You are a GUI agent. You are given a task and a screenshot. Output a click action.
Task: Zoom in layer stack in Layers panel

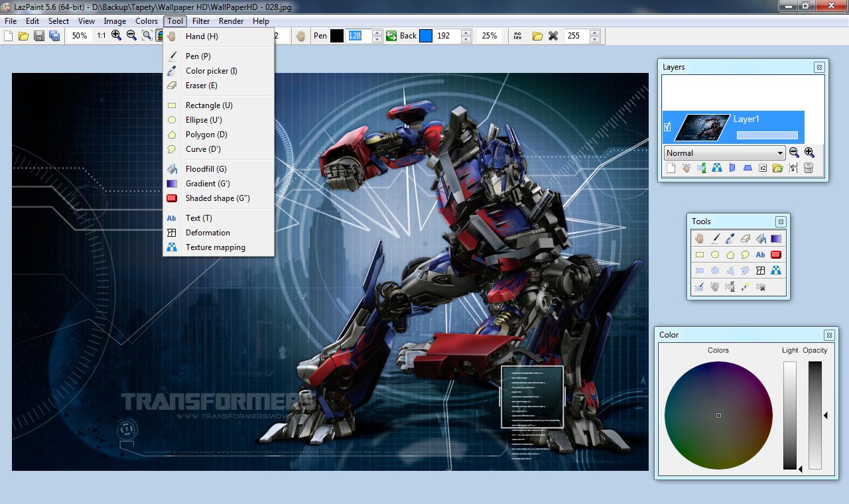[x=809, y=153]
